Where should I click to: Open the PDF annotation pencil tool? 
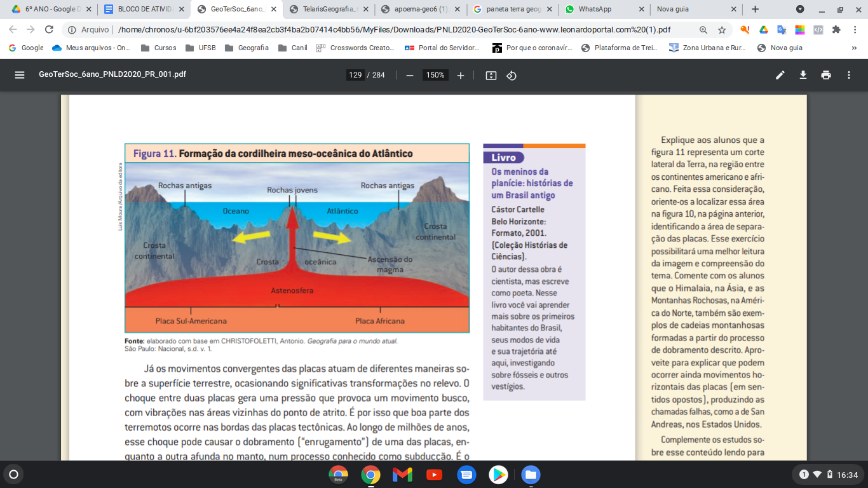[x=780, y=75]
